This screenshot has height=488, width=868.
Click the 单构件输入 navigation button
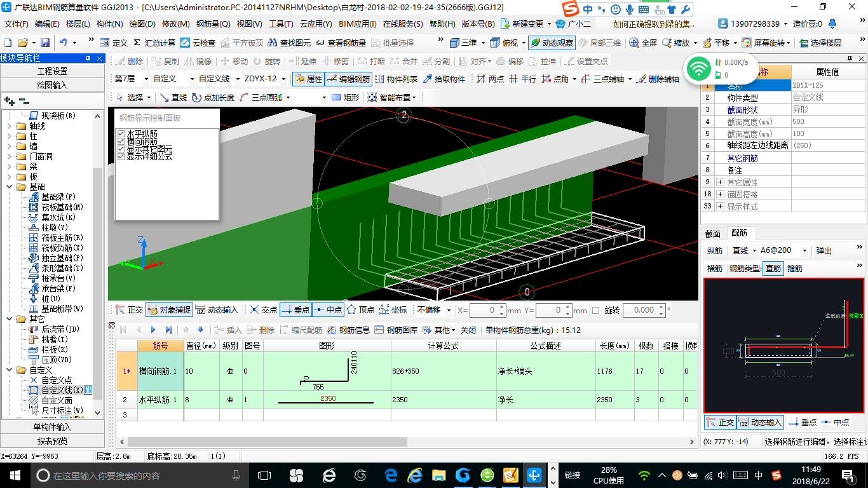tap(52, 427)
